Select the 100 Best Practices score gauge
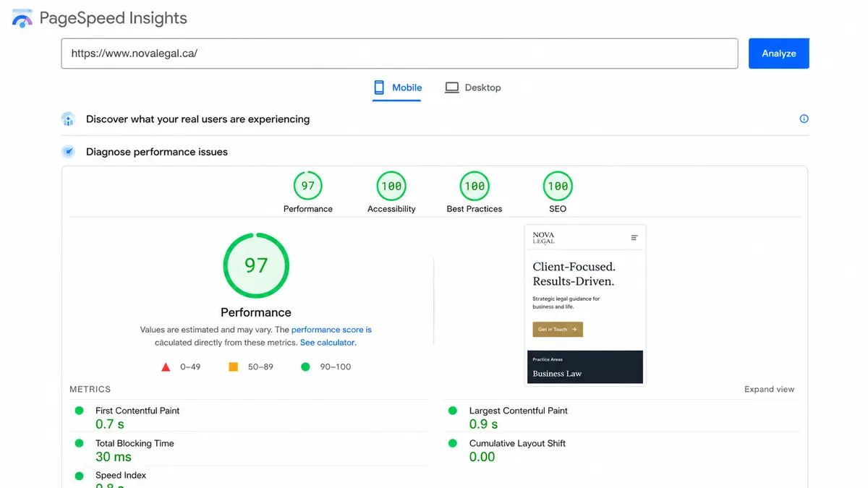This screenshot has height=488, width=868. (475, 186)
